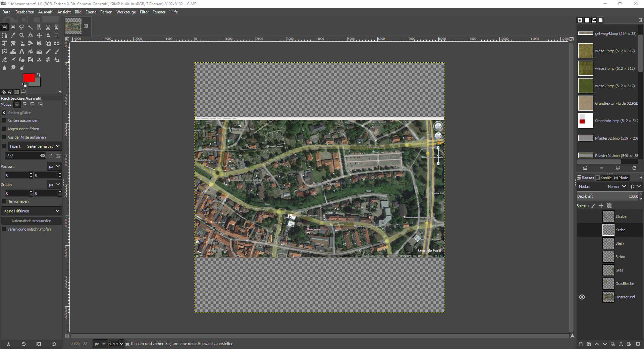The width and height of the screenshot is (644, 349).
Task: Activate the Eraser tool
Action: (x=4, y=59)
